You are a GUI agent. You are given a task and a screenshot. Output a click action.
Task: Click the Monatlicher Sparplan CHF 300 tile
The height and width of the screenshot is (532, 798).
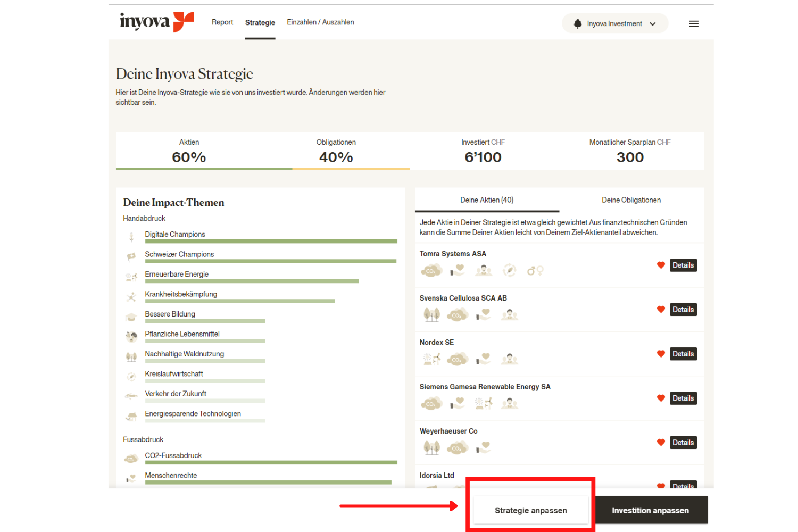pyautogui.click(x=630, y=151)
